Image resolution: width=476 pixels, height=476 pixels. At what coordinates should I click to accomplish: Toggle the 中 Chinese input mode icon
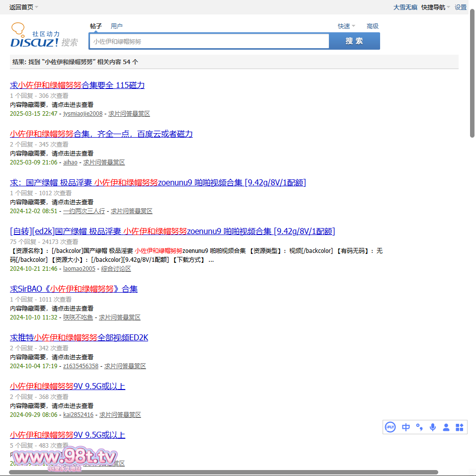click(406, 427)
